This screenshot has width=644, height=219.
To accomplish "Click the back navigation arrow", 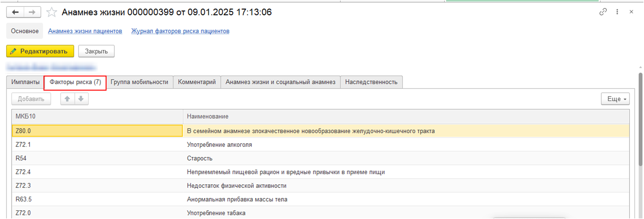I will [15, 12].
